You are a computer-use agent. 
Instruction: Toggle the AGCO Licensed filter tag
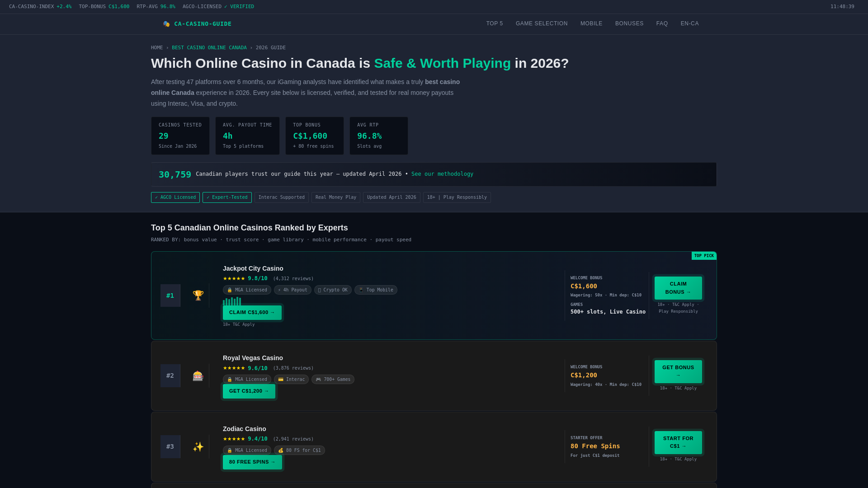175,197
